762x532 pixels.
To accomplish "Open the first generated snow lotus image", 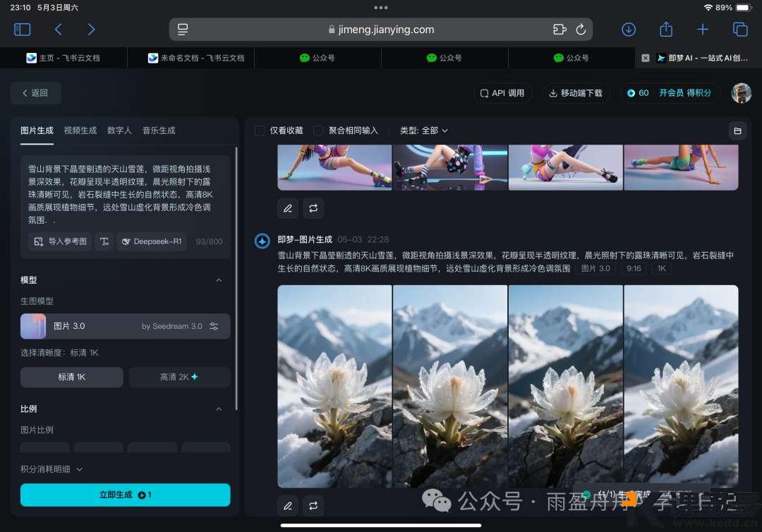I will [334, 386].
